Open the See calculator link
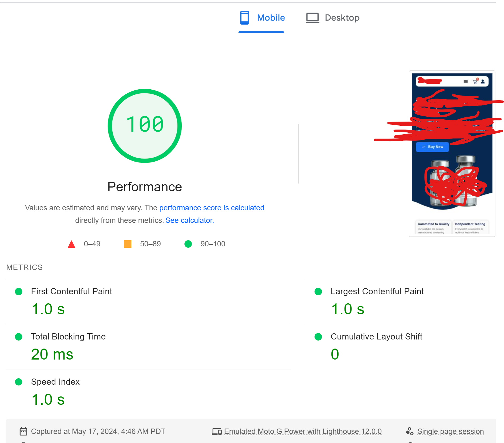This screenshot has height=443, width=504. [190, 220]
